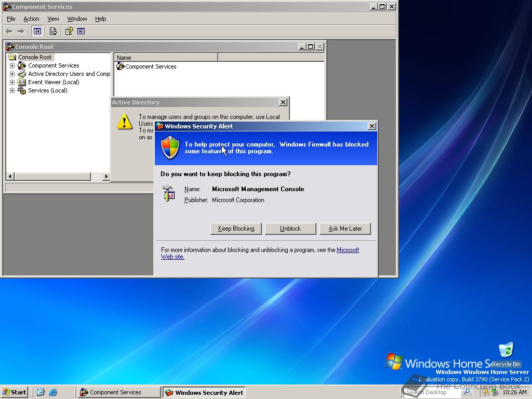Select the Services (Local) gears icon
Screen dimensions: 532x399
[x=22, y=90]
